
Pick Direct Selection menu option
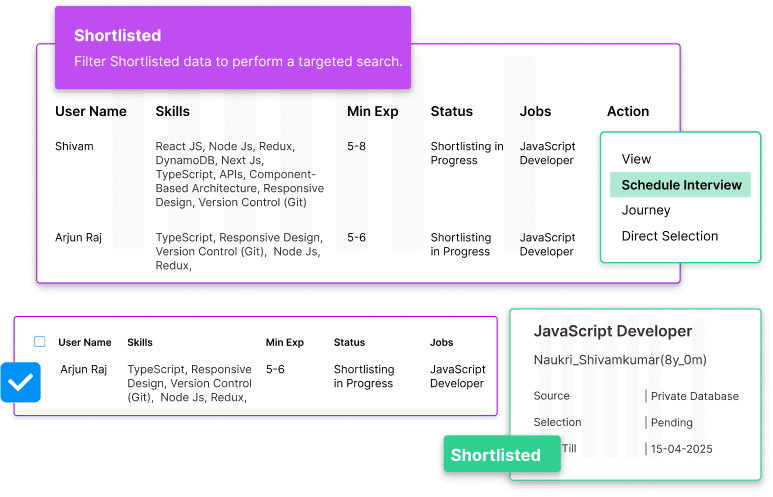[x=670, y=236]
